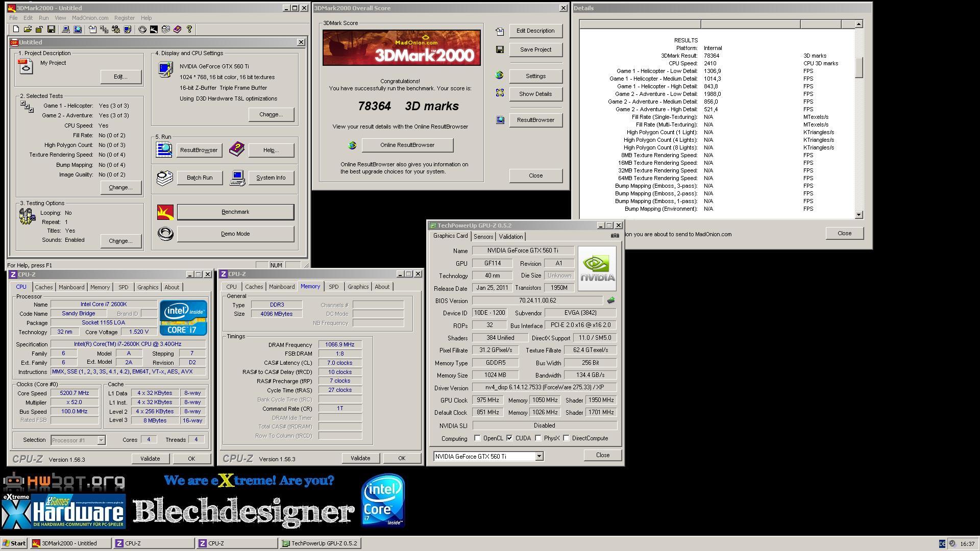Open the File menu in 3DMark2000
The width and height of the screenshot is (980, 551).
[x=13, y=18]
